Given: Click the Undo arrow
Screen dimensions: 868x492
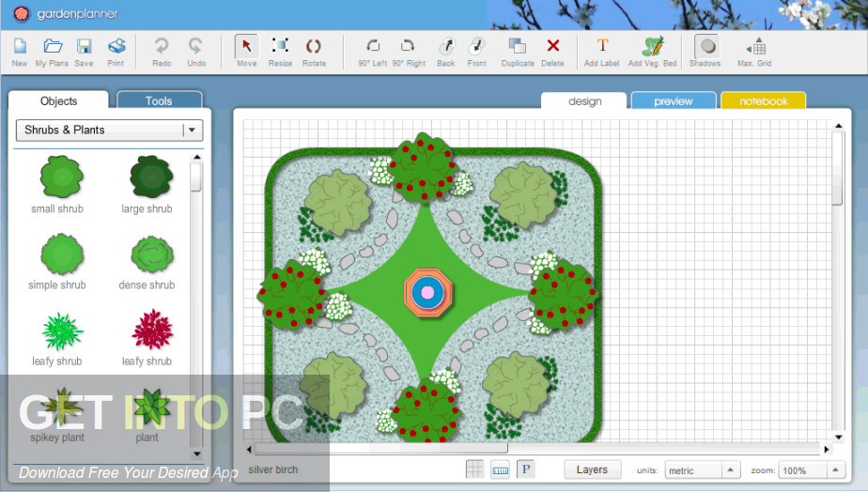Looking at the screenshot, I should [196, 47].
